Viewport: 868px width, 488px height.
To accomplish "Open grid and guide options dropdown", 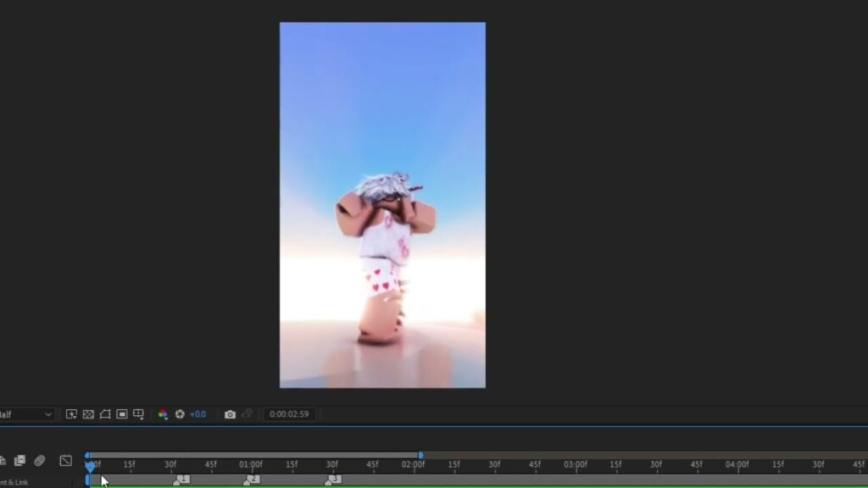I will click(x=139, y=414).
